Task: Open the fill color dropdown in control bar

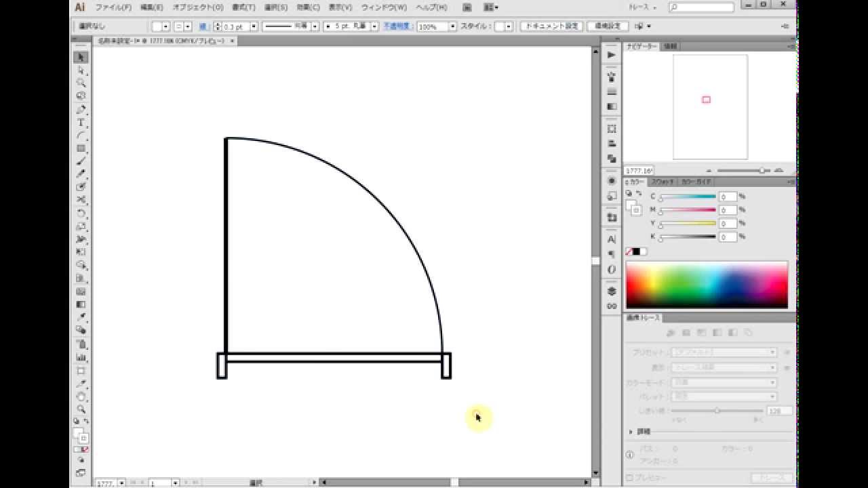Action: tap(166, 26)
